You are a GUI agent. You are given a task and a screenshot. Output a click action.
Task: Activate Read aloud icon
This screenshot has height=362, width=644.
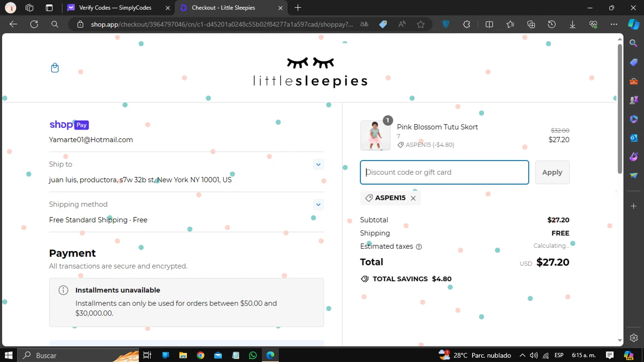click(x=402, y=24)
